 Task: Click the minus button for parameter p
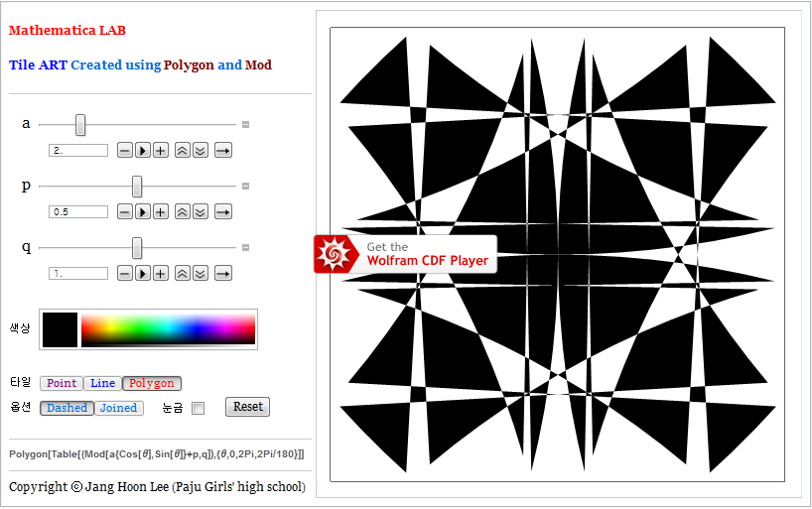(125, 211)
